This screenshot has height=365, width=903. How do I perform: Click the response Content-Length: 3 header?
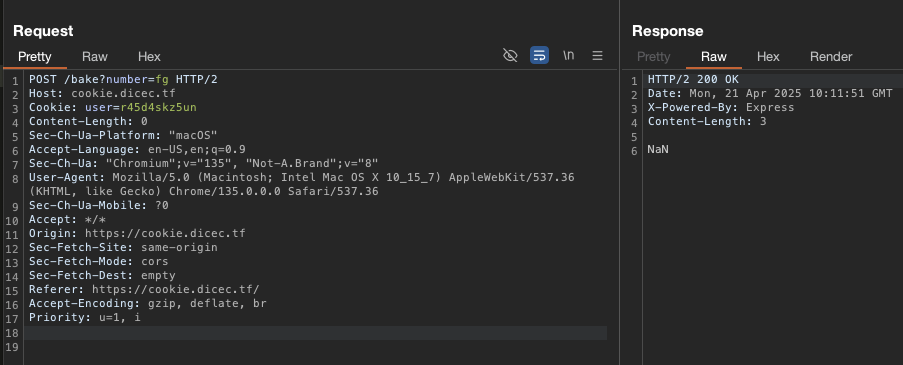[707, 121]
